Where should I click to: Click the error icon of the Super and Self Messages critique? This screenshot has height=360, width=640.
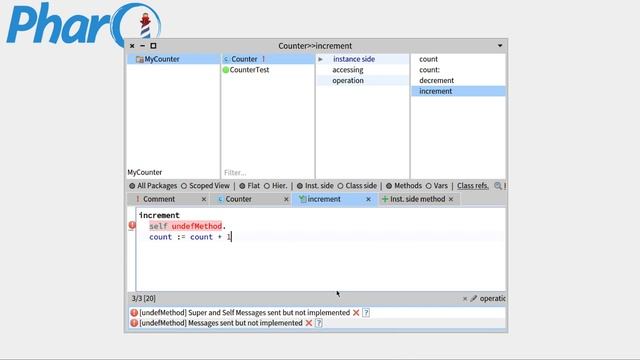pyautogui.click(x=134, y=313)
